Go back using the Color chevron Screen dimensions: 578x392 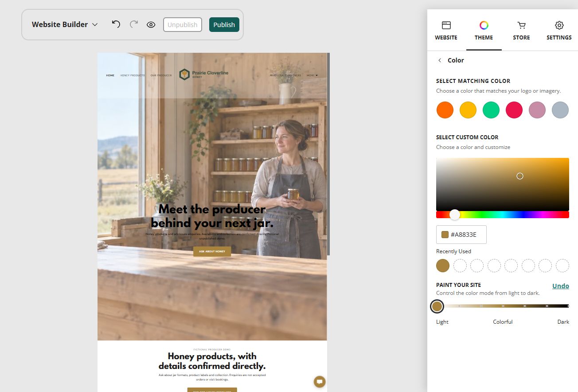pos(440,60)
